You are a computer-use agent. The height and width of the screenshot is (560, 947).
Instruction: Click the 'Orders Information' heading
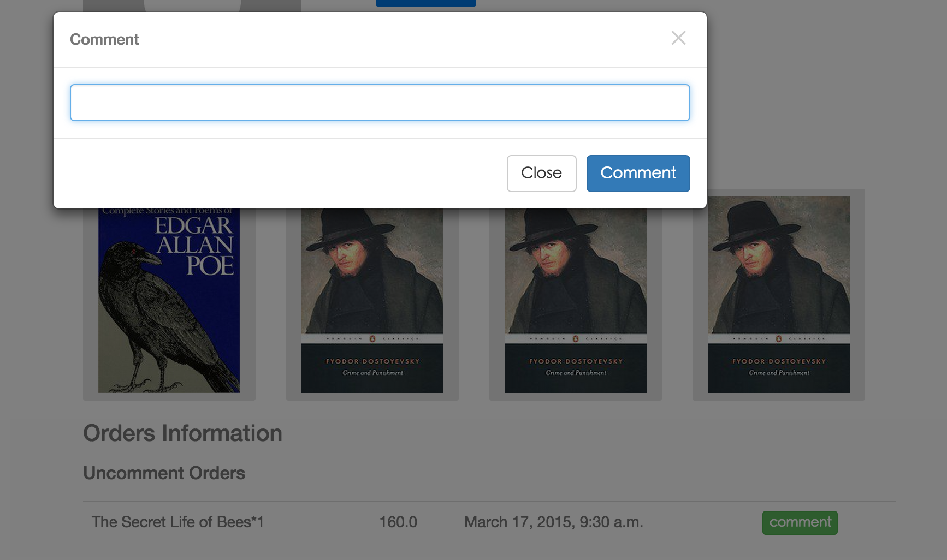pos(182,433)
